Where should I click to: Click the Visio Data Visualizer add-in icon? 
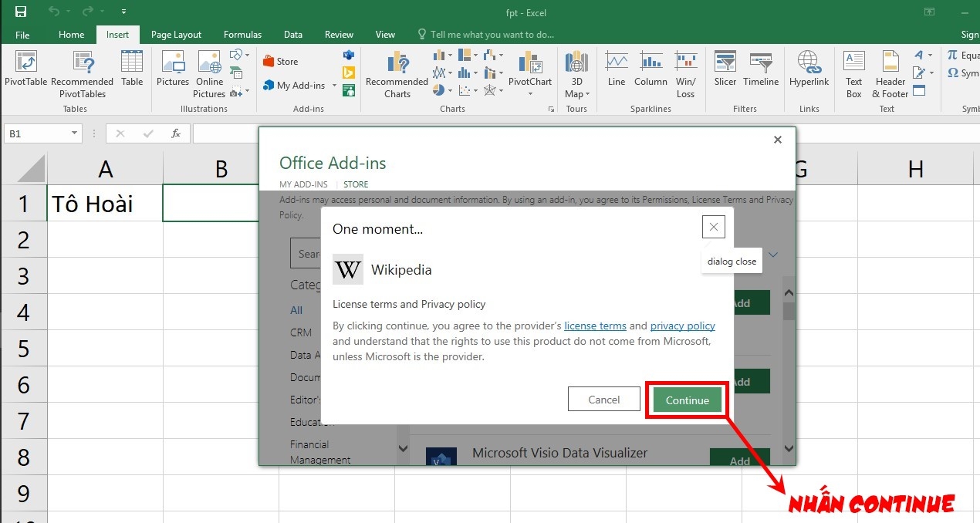tap(349, 56)
